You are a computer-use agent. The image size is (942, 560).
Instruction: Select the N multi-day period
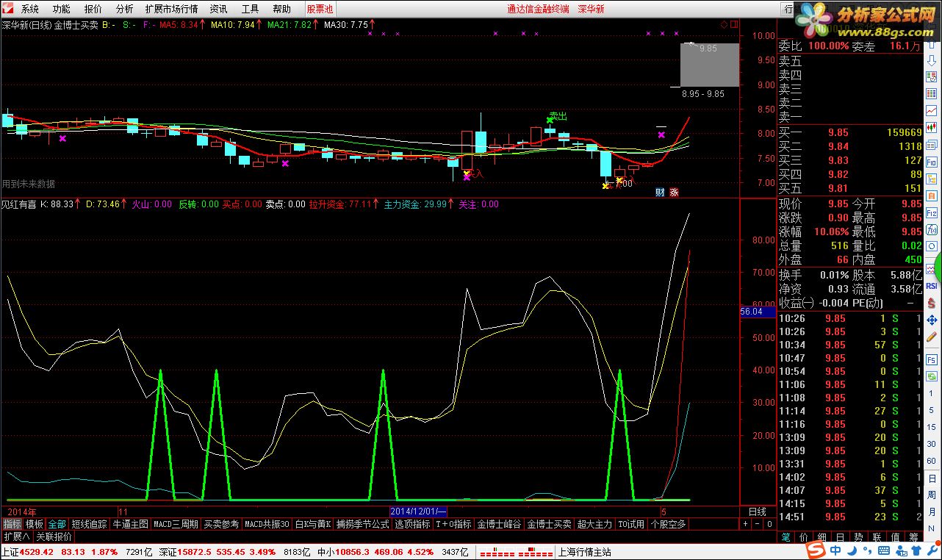(931, 528)
